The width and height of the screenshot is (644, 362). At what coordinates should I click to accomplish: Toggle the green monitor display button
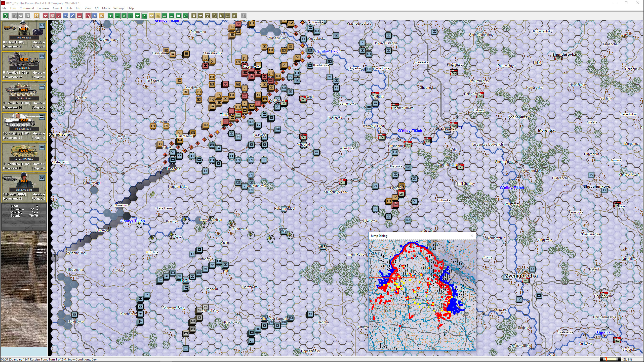coord(172,16)
